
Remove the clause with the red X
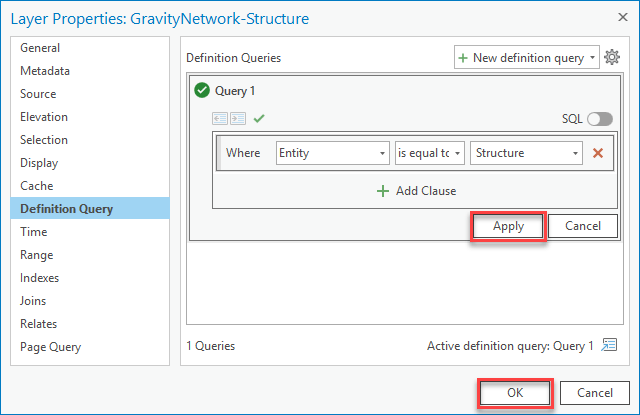[x=598, y=153]
